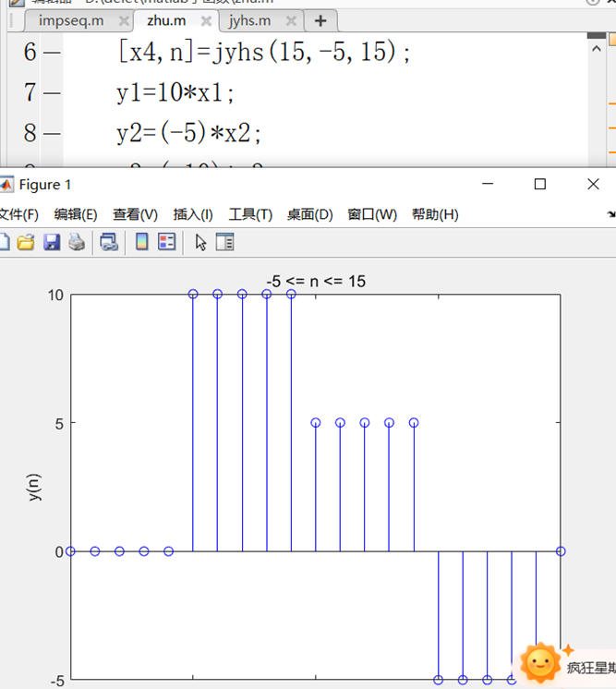
Task: Open the 窗口(W) menu
Action: tap(372, 214)
